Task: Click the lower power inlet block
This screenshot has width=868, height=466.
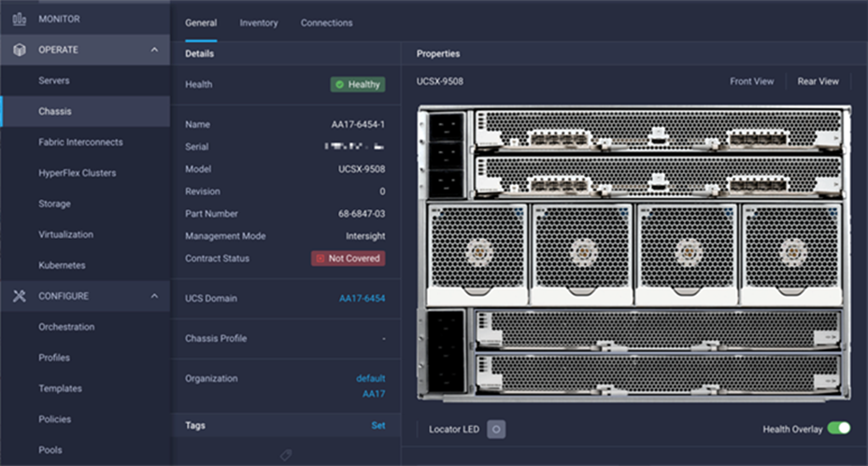Action: [446, 352]
